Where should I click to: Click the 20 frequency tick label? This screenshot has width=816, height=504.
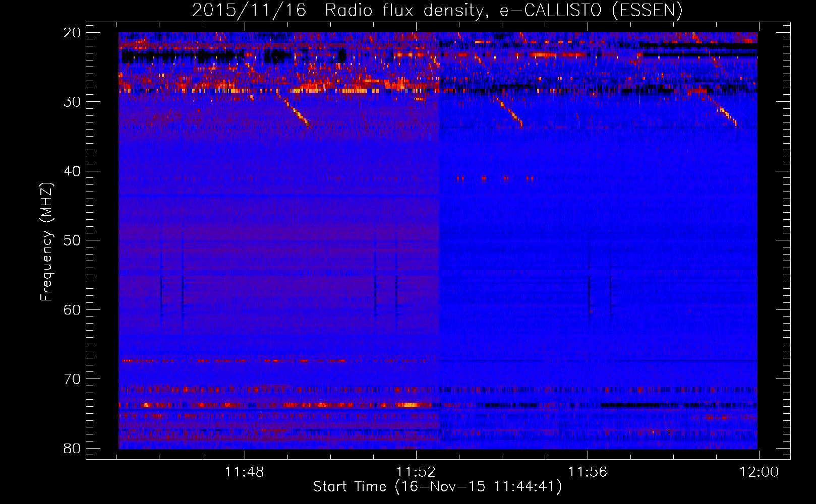(x=73, y=33)
